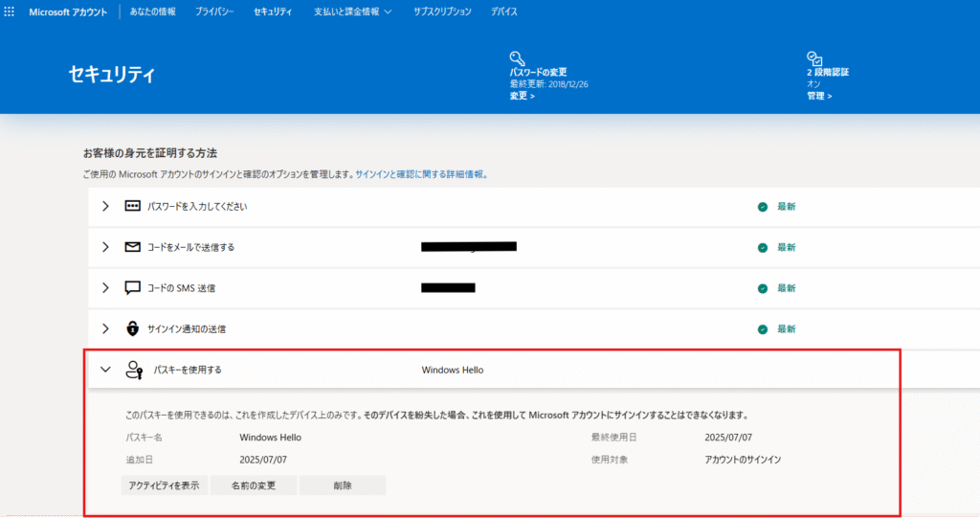
Task: Click アカウントのサインイン value text
Action: pyautogui.click(x=743, y=460)
